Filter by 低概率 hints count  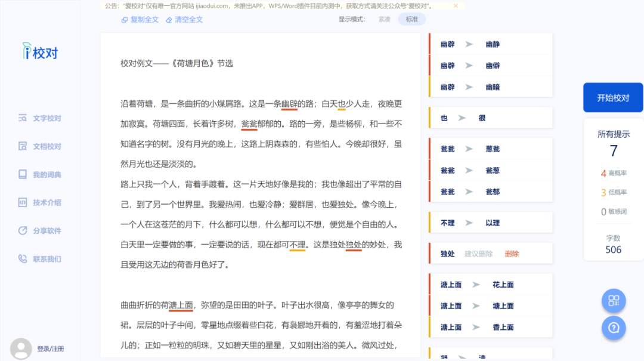coord(614,192)
